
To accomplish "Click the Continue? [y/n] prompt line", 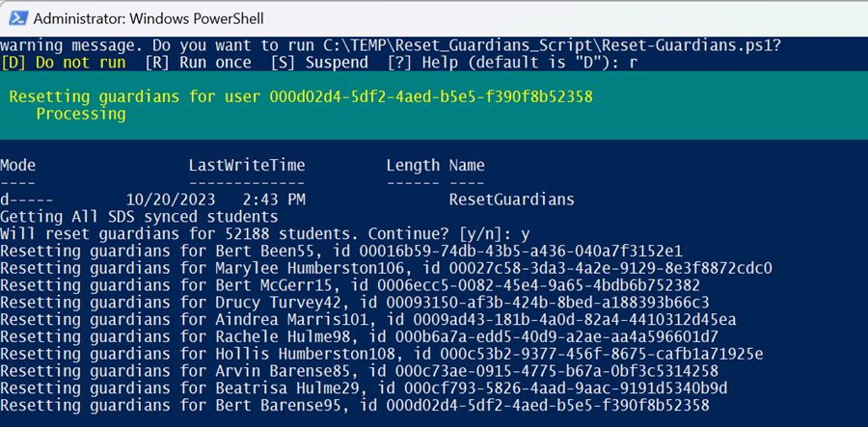I will pos(265,234).
